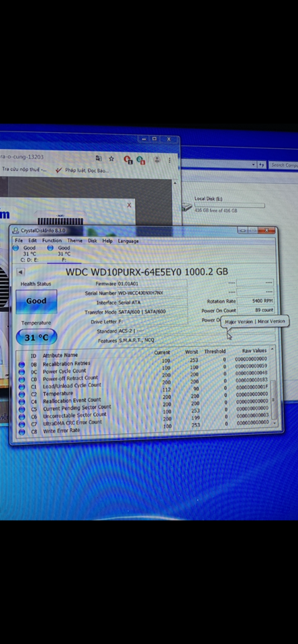
Task: Open the File menu in CrystalDiskInfo
Action: click(x=19, y=240)
